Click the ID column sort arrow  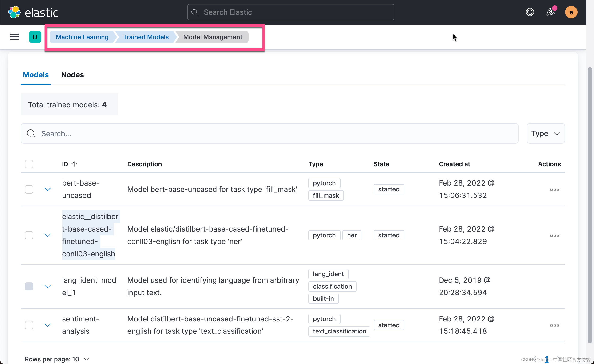click(x=75, y=163)
